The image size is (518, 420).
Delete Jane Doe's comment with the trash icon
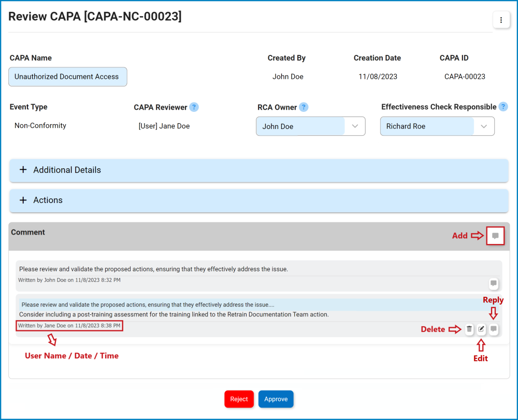click(469, 329)
